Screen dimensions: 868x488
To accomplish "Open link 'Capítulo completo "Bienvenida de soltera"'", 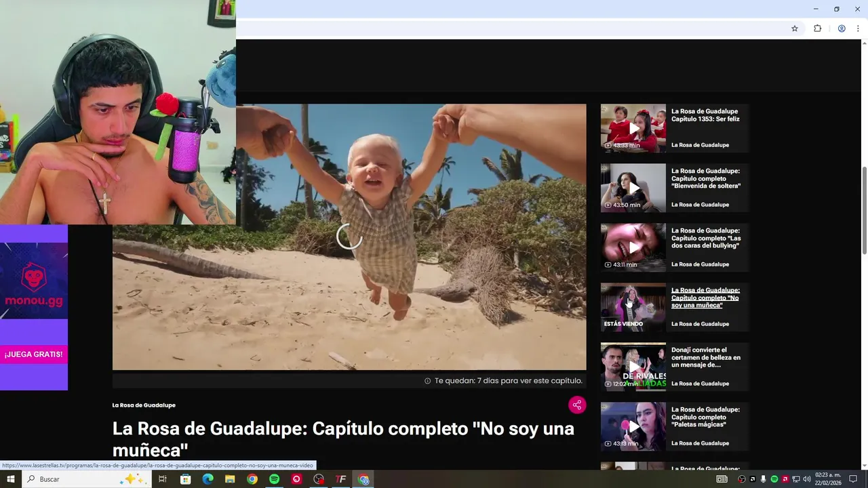I will click(706, 178).
